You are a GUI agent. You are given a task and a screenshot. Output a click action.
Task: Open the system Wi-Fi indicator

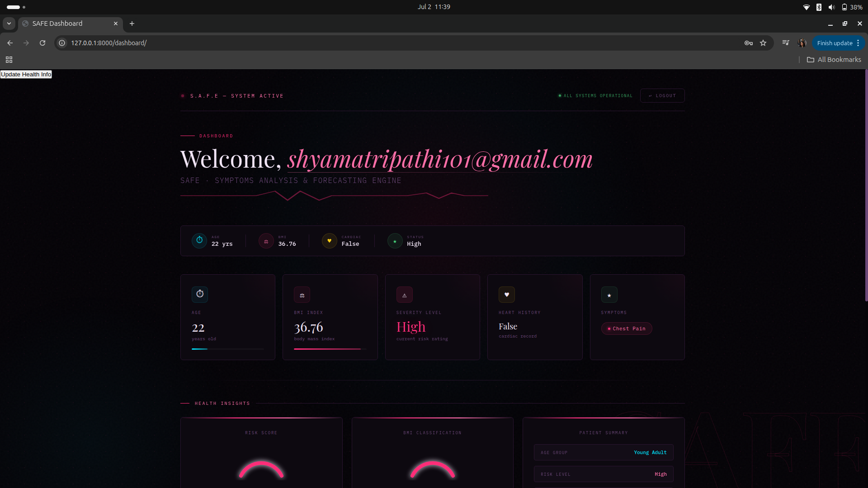(806, 7)
